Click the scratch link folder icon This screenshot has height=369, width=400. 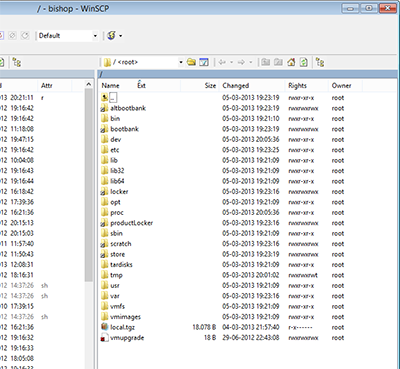coord(105,244)
